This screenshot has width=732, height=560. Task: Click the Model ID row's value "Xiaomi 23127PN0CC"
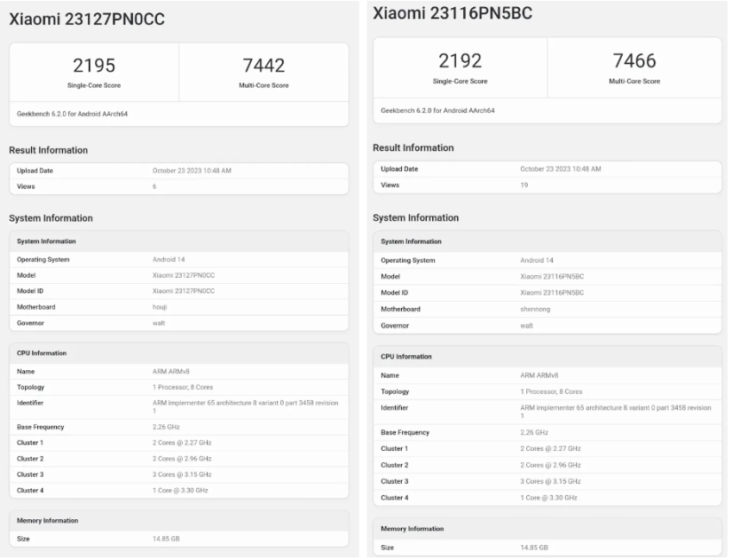click(x=184, y=291)
